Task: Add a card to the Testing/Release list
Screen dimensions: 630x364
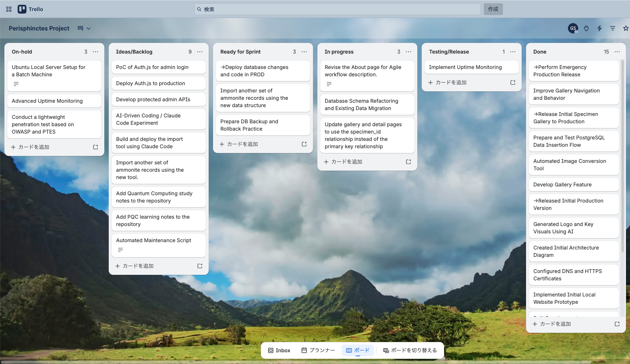Action: coord(466,83)
